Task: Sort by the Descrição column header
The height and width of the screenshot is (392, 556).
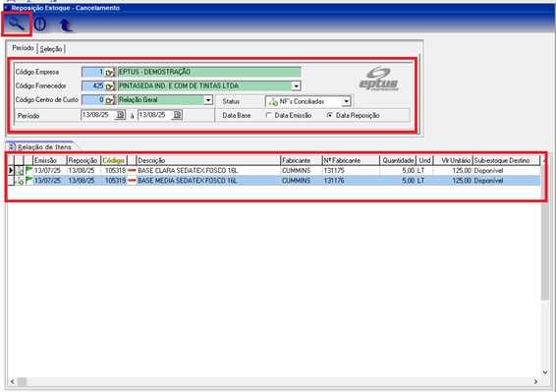Action: click(x=208, y=160)
